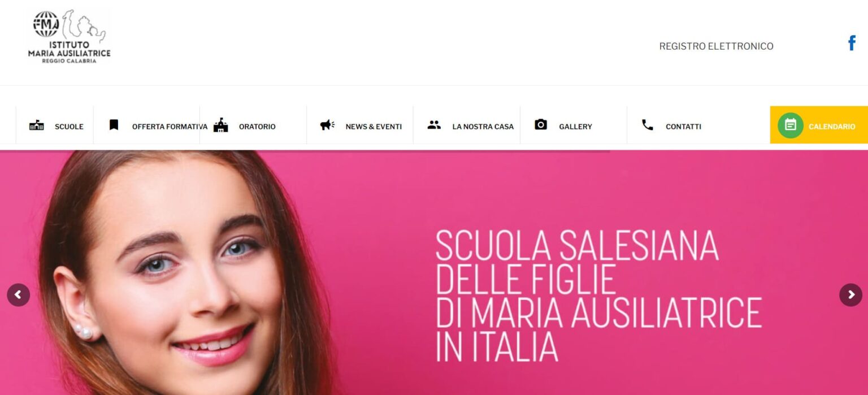The width and height of the screenshot is (868, 395).
Task: Click the Scuola Salesiana slider banner text
Action: pyautogui.click(x=598, y=296)
